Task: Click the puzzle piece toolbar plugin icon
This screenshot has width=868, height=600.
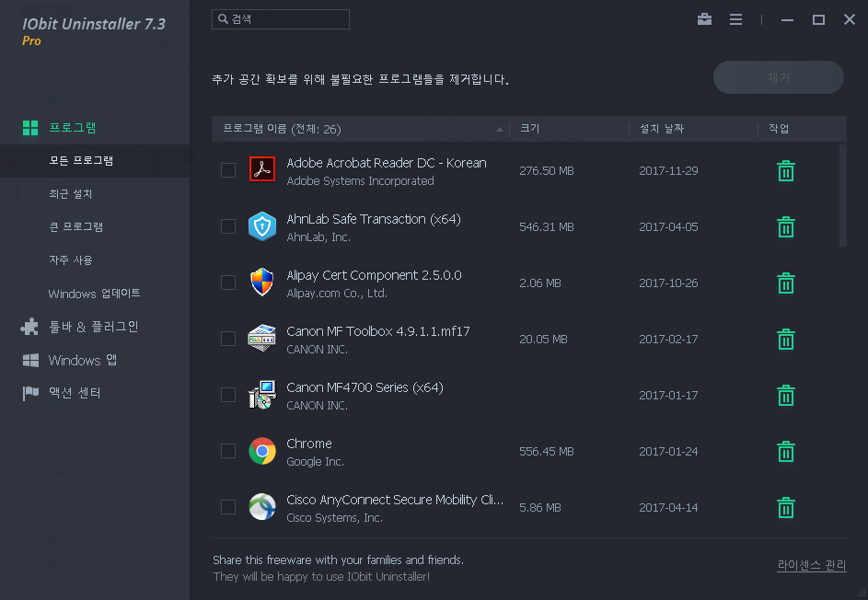Action: tap(29, 327)
